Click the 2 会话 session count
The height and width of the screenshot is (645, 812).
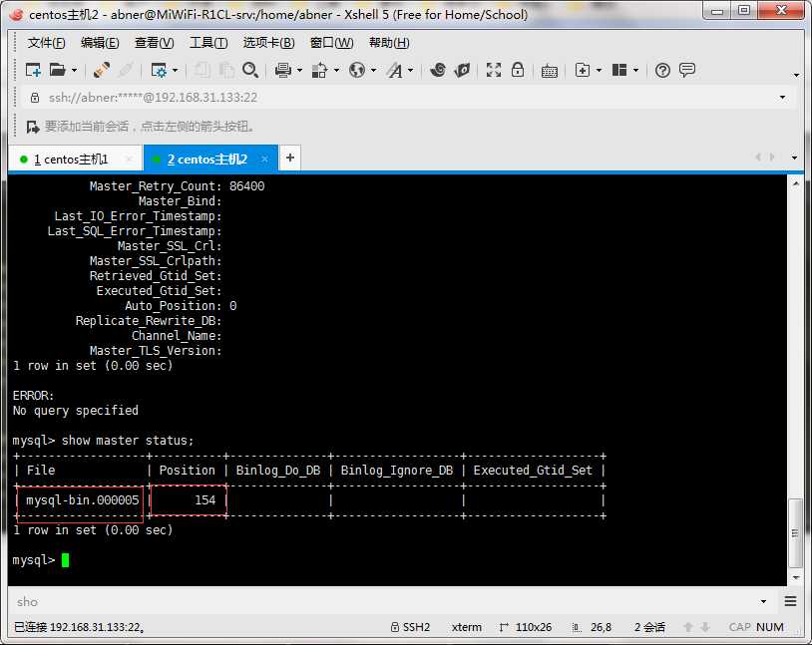click(x=649, y=627)
